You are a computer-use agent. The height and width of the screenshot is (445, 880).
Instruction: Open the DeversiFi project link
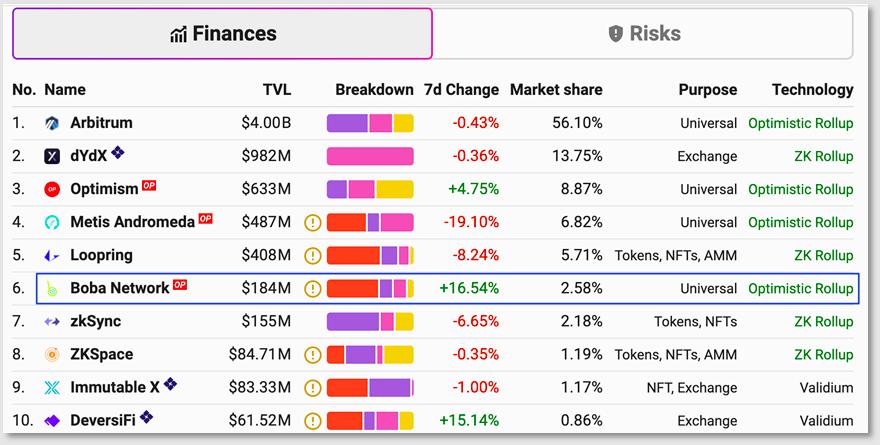[103, 420]
